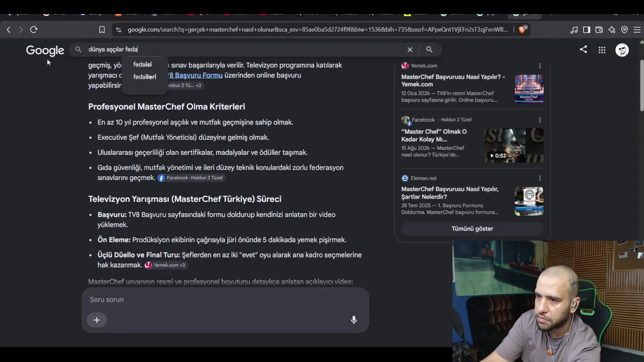Image resolution: width=644 pixels, height=362 pixels.
Task: Choose the "fedaileri" search suggestion
Action: click(x=144, y=77)
